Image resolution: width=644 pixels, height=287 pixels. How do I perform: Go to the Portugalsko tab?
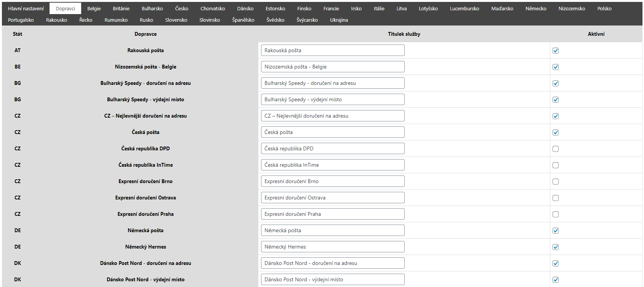tap(21, 20)
